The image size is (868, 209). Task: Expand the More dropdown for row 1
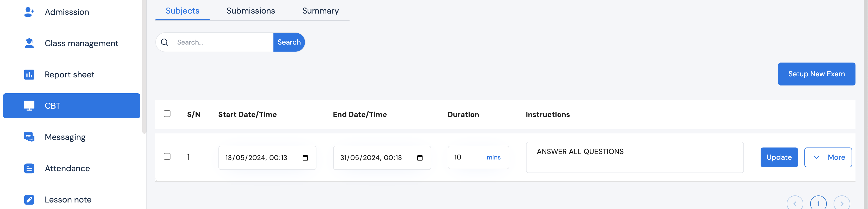click(828, 157)
